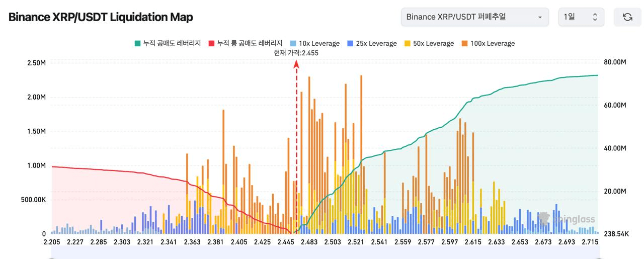Toggle the 10x Leverage legend item

click(314, 43)
